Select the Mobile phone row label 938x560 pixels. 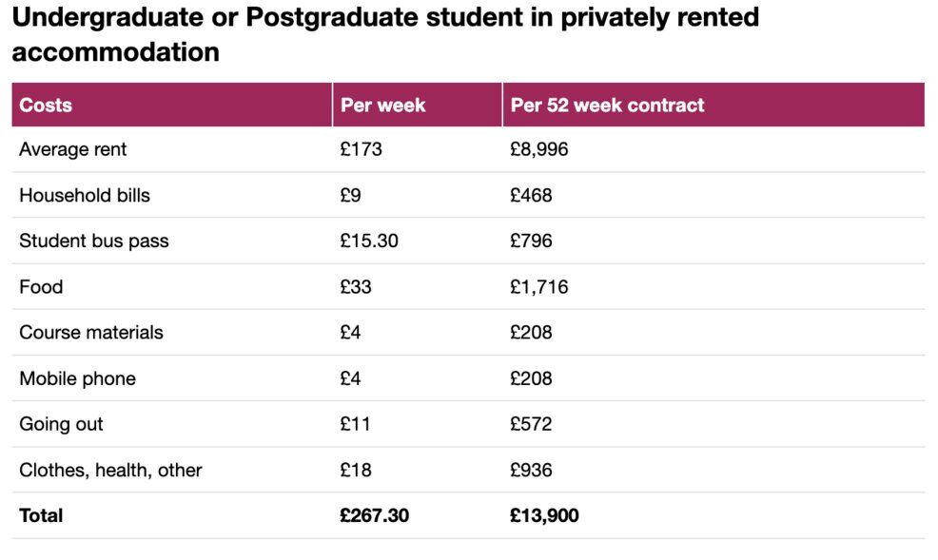point(77,378)
